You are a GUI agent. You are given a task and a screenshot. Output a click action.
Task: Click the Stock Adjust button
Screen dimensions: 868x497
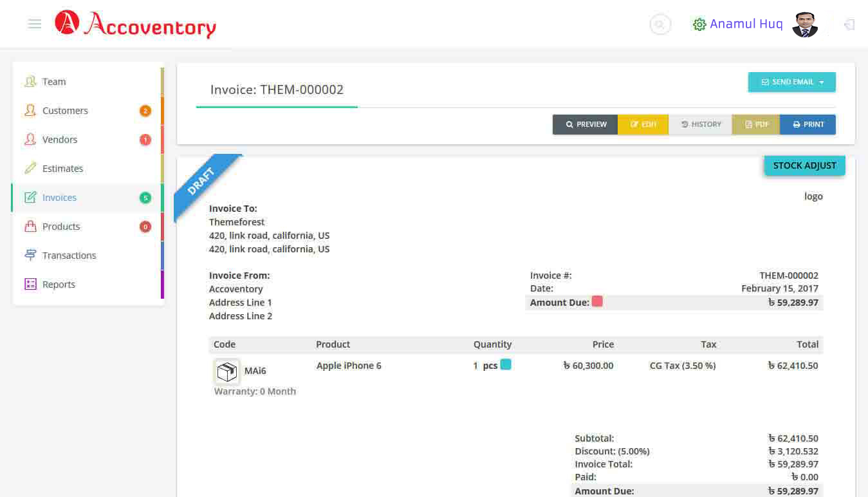tap(805, 165)
